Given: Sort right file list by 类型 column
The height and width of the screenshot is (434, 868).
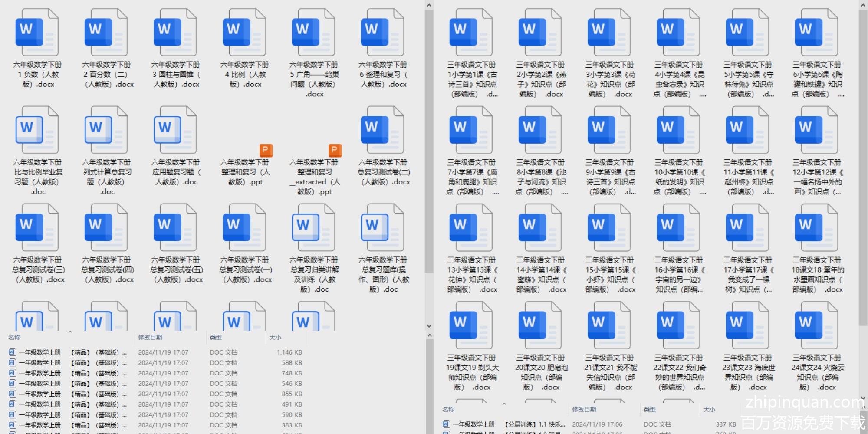Looking at the screenshot, I should pyautogui.click(x=649, y=409).
